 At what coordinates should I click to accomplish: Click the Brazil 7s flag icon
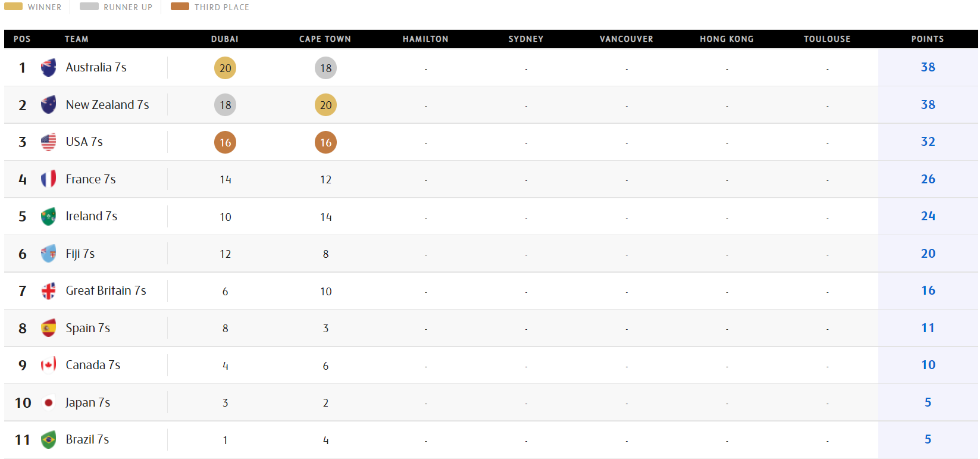pos(48,439)
